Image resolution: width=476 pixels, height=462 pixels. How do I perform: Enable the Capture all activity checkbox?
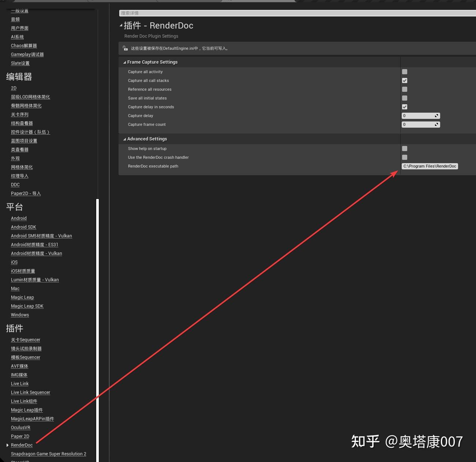405,72
